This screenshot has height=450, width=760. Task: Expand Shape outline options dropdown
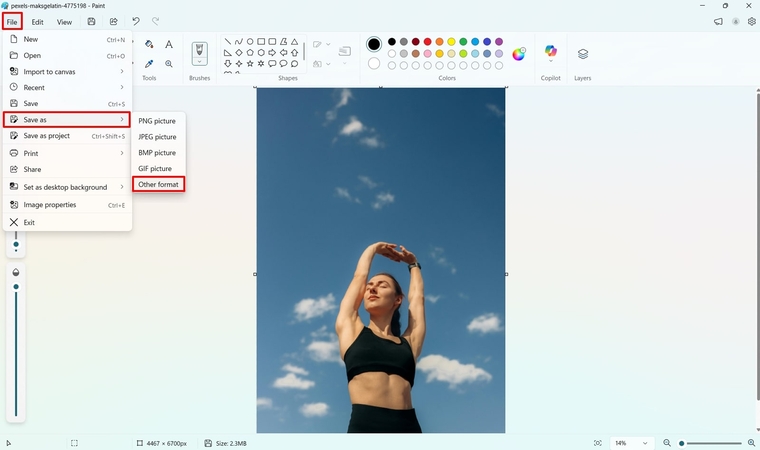(x=328, y=44)
